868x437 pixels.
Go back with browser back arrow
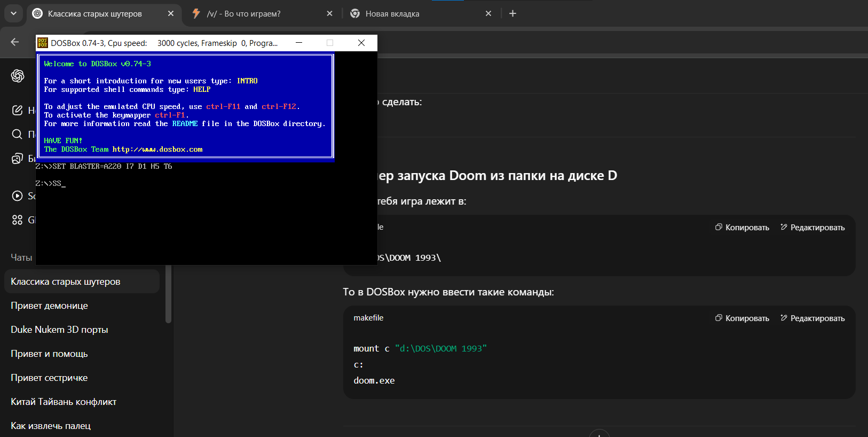point(15,42)
